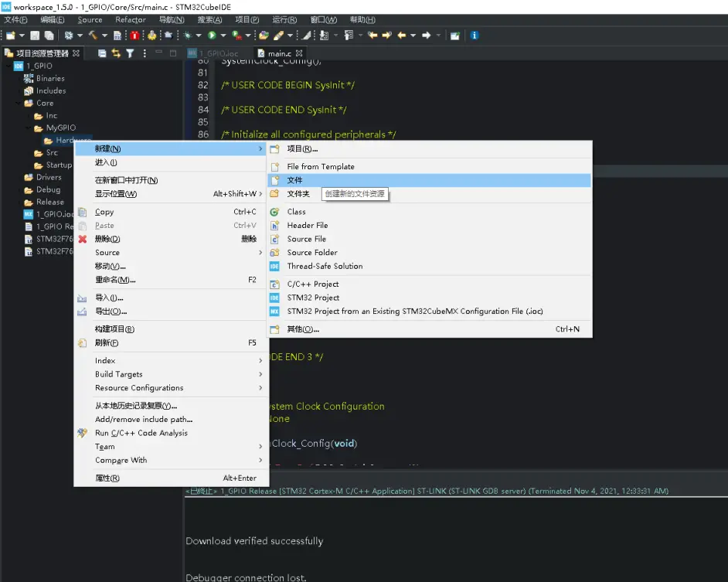The image size is (728, 582).
Task: Click the Next Annotation icon
Action: 324,36
